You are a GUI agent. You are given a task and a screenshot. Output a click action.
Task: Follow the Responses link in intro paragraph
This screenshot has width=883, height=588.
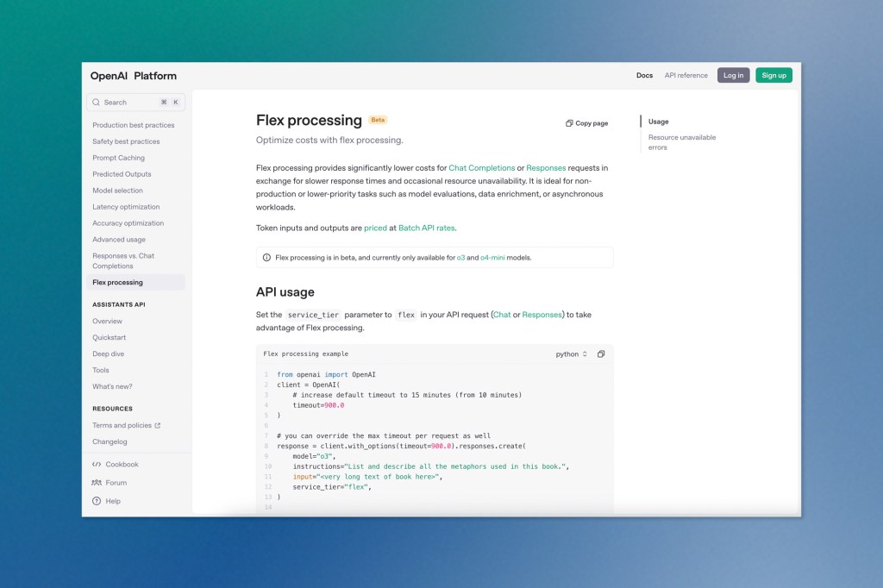click(x=546, y=168)
